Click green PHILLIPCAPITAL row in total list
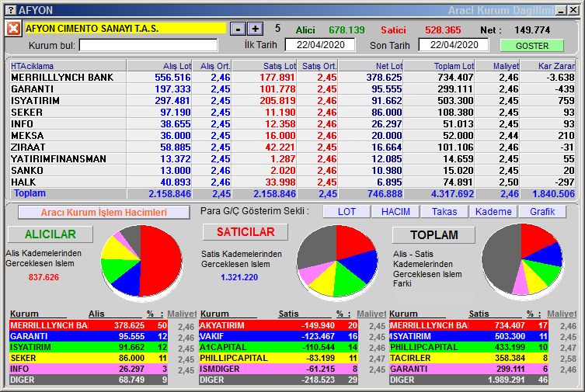Screen dimensions: 585x392 click(x=468, y=347)
